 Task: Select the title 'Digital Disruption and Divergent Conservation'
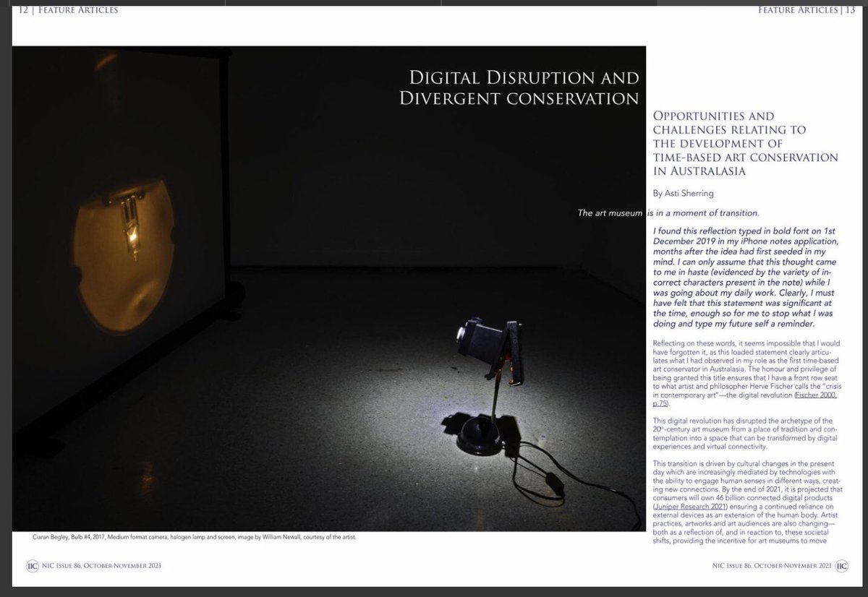[x=520, y=87]
